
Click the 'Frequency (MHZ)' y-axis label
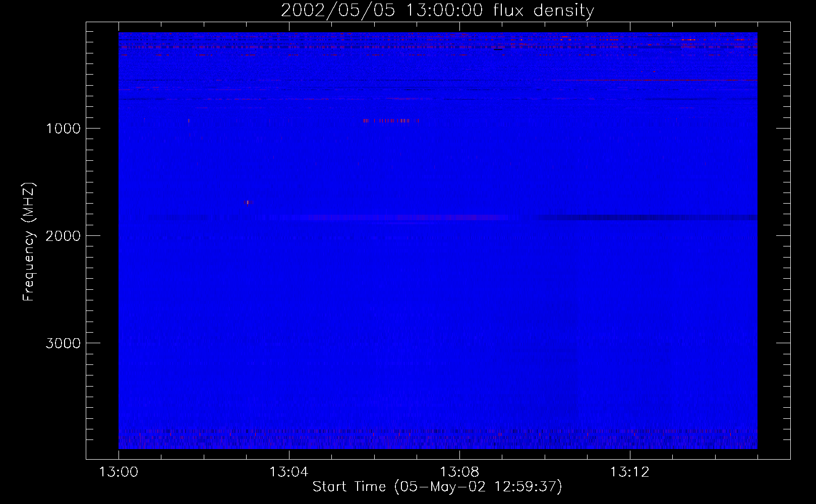29,242
